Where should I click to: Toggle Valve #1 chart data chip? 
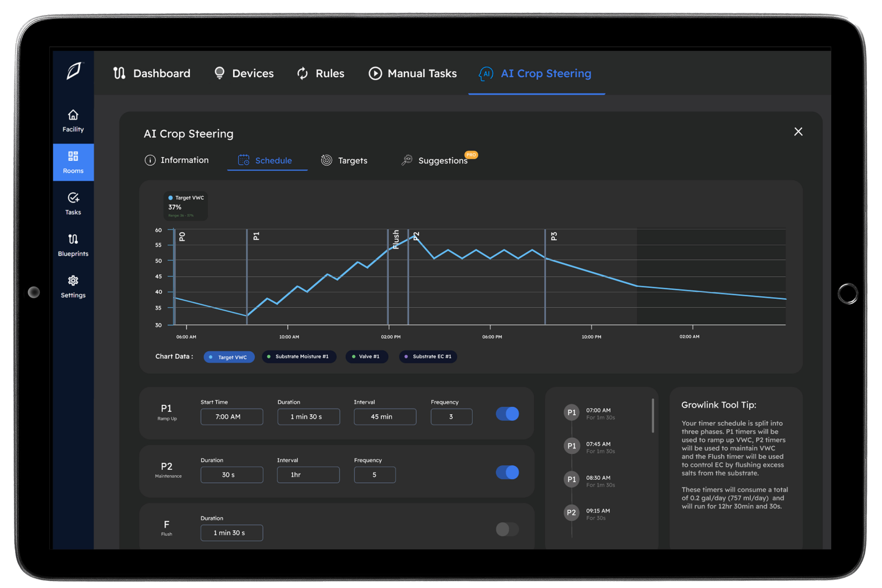tap(366, 357)
